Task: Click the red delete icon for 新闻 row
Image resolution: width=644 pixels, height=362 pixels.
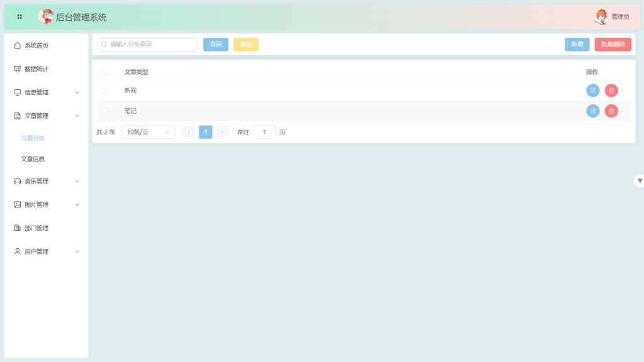Action: tap(611, 90)
